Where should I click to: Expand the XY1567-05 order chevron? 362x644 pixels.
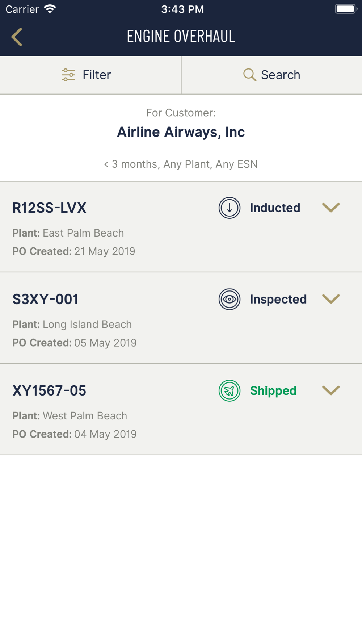pyautogui.click(x=331, y=390)
